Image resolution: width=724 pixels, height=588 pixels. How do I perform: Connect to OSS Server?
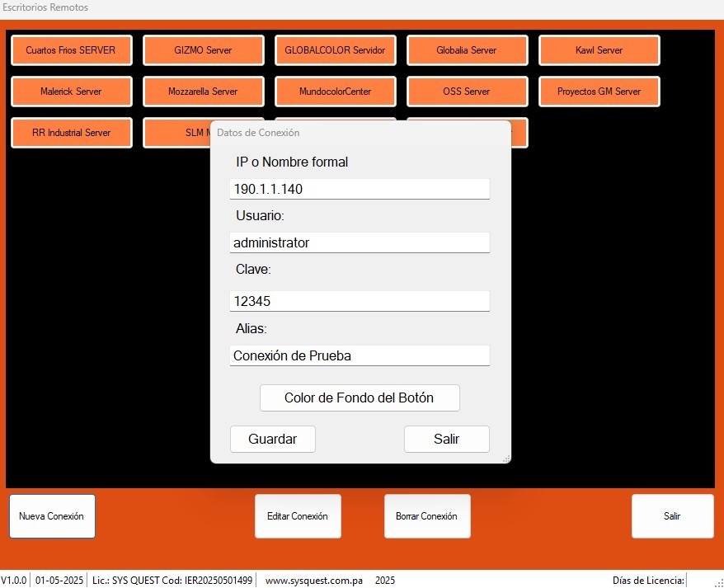coord(467,92)
